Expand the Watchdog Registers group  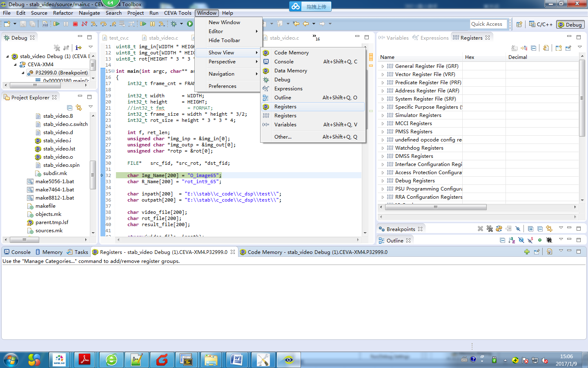(383, 148)
